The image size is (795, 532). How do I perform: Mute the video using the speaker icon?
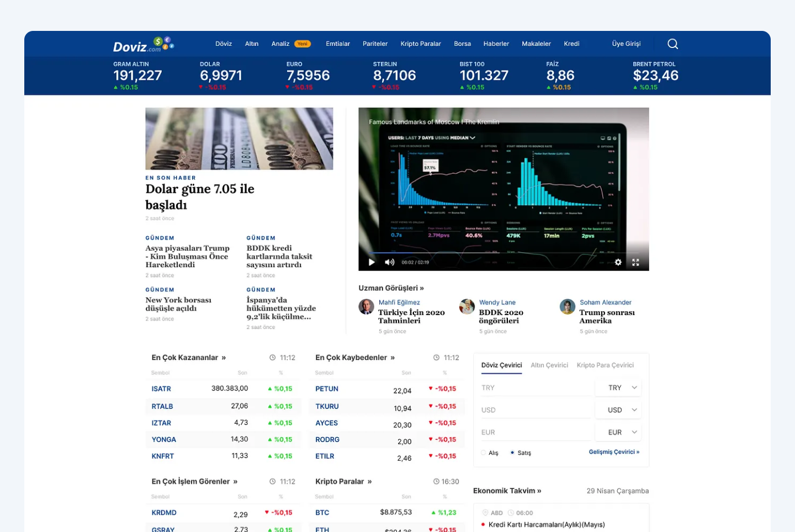389,262
